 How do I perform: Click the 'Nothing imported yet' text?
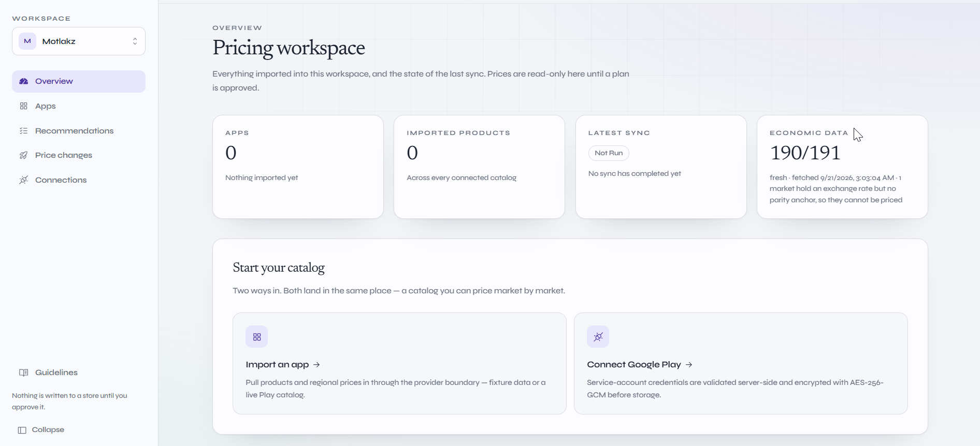[262, 178]
